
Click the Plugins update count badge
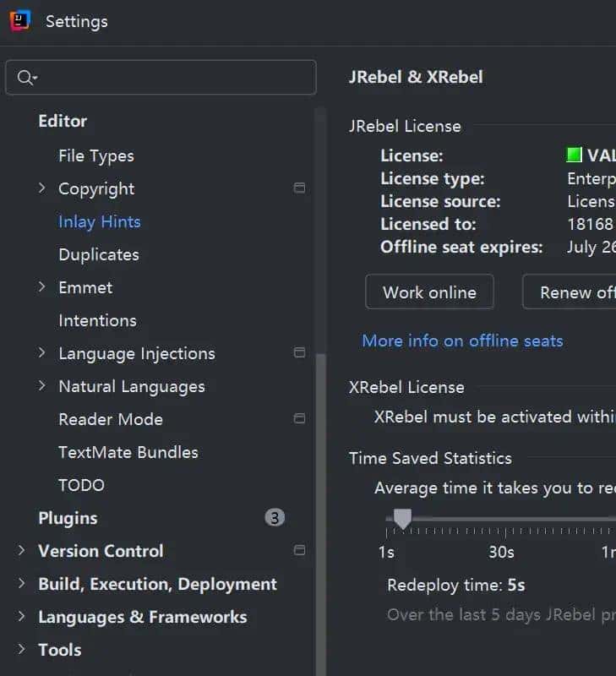point(275,518)
